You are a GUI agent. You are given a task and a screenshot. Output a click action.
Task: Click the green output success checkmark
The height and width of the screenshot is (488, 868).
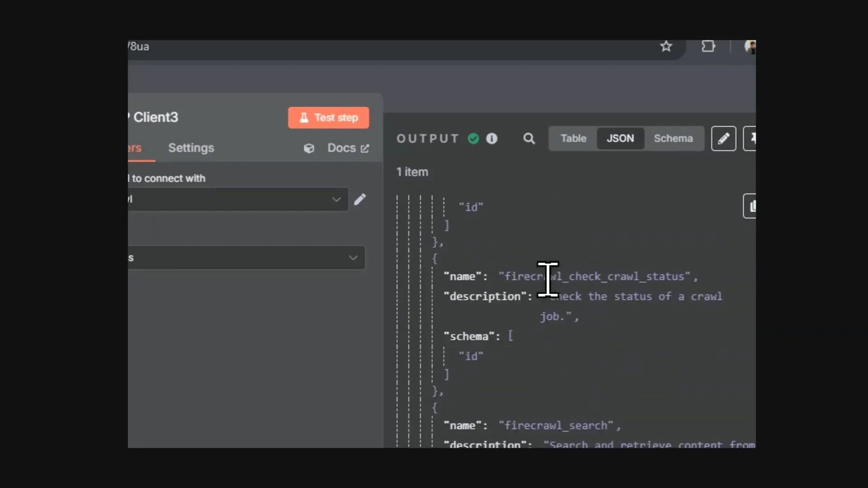(x=473, y=138)
